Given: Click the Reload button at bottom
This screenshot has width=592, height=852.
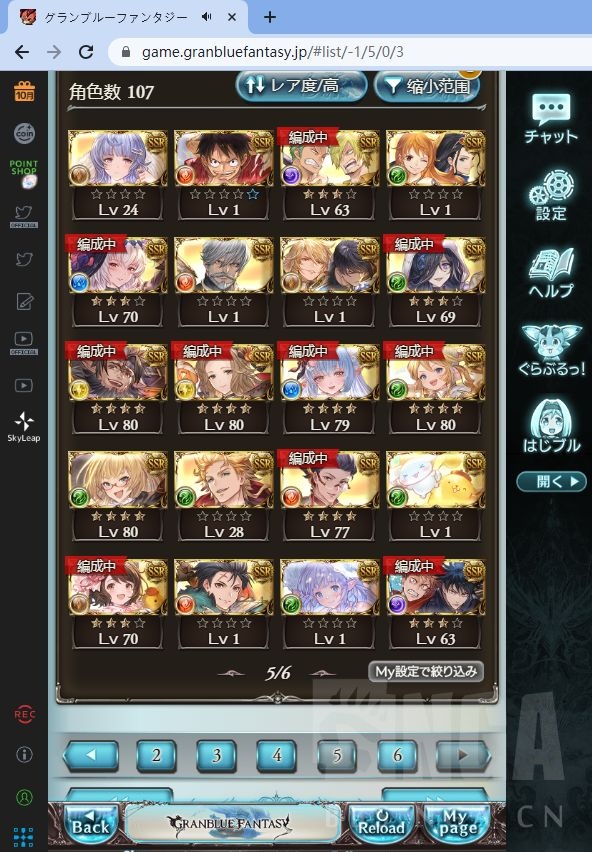Looking at the screenshot, I should click(382, 822).
